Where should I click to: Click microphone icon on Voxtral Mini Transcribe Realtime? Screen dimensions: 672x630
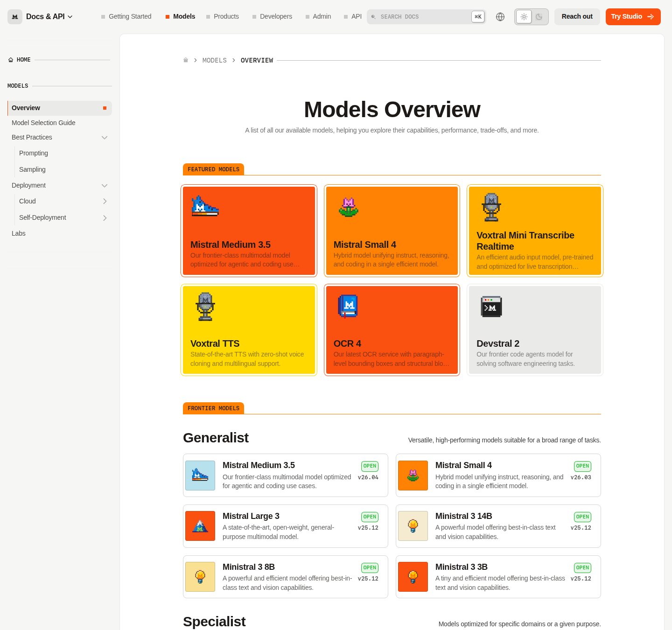[491, 207]
